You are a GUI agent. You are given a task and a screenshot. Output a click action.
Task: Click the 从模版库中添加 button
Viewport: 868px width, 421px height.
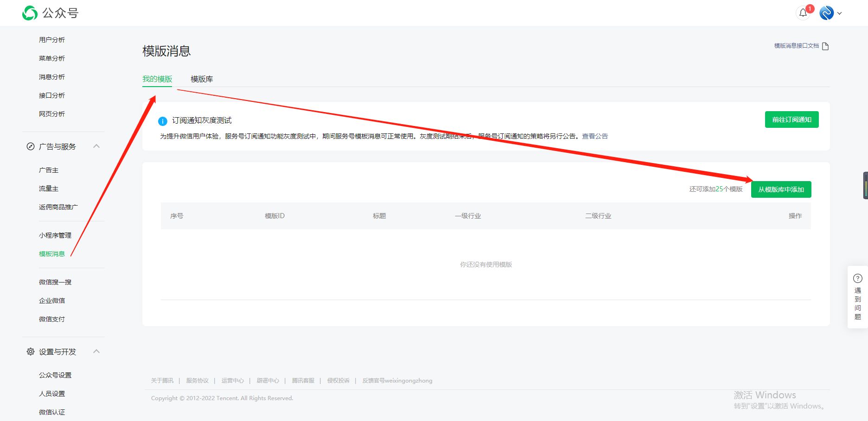(x=781, y=189)
